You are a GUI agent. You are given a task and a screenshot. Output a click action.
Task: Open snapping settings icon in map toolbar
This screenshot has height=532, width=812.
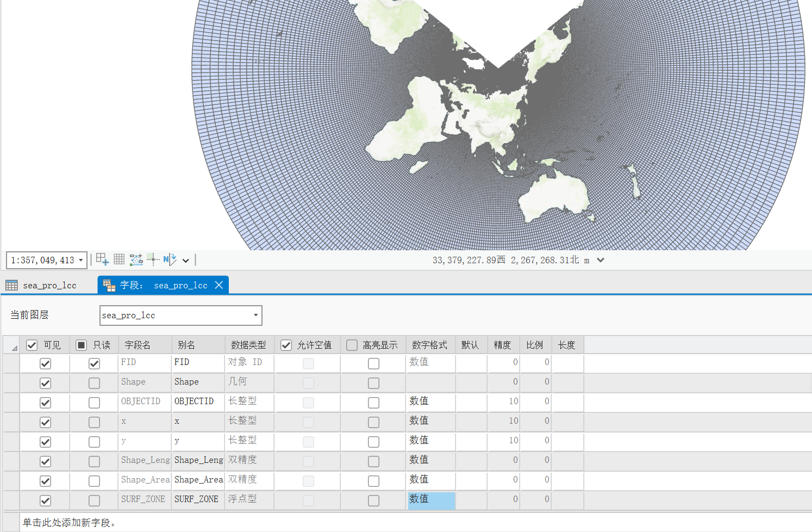click(x=136, y=259)
